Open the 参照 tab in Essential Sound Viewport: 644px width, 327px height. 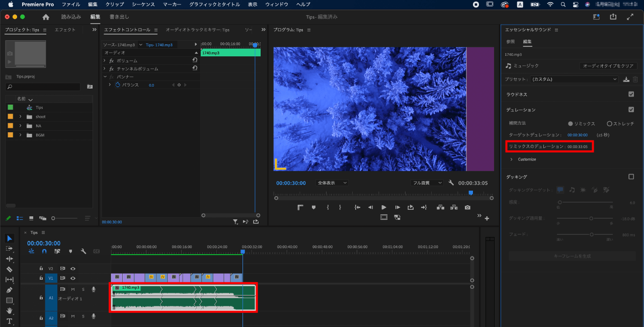click(510, 41)
